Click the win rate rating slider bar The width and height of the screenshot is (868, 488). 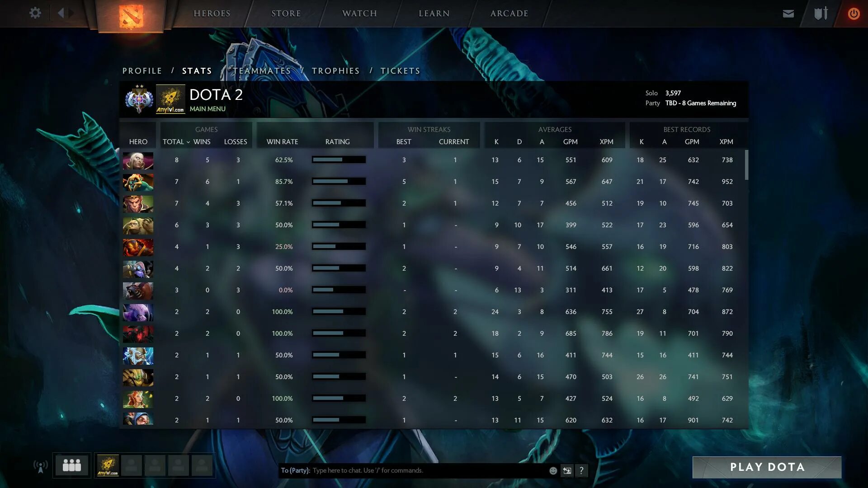[x=337, y=159]
